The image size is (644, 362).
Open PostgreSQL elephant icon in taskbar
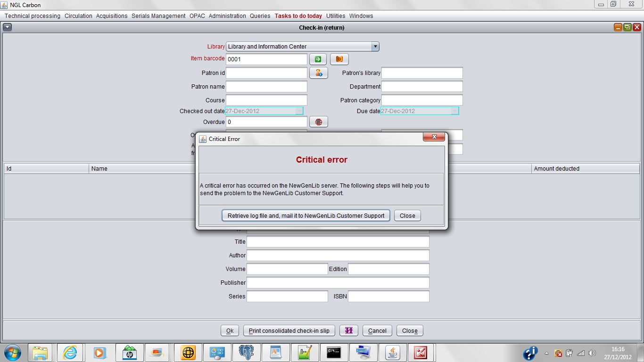tap(247, 353)
